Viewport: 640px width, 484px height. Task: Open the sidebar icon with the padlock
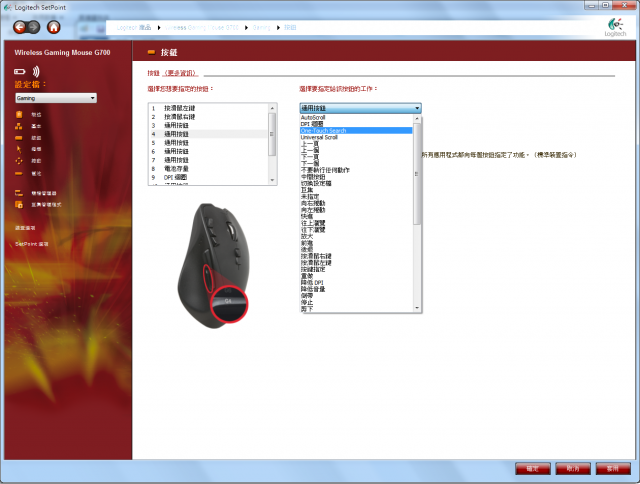pyautogui.click(x=19, y=204)
